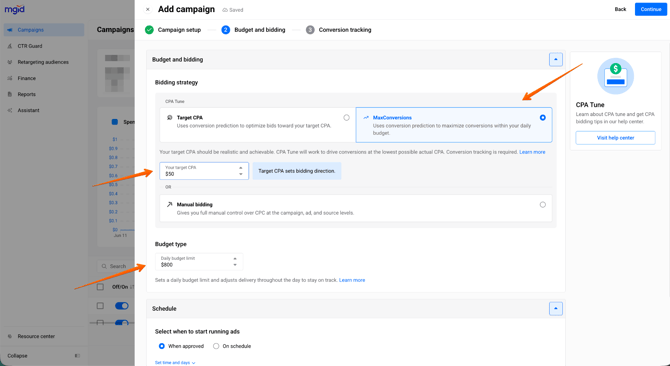This screenshot has width=670, height=366.
Task: Select the MaxConversions radio option
Action: (543, 117)
